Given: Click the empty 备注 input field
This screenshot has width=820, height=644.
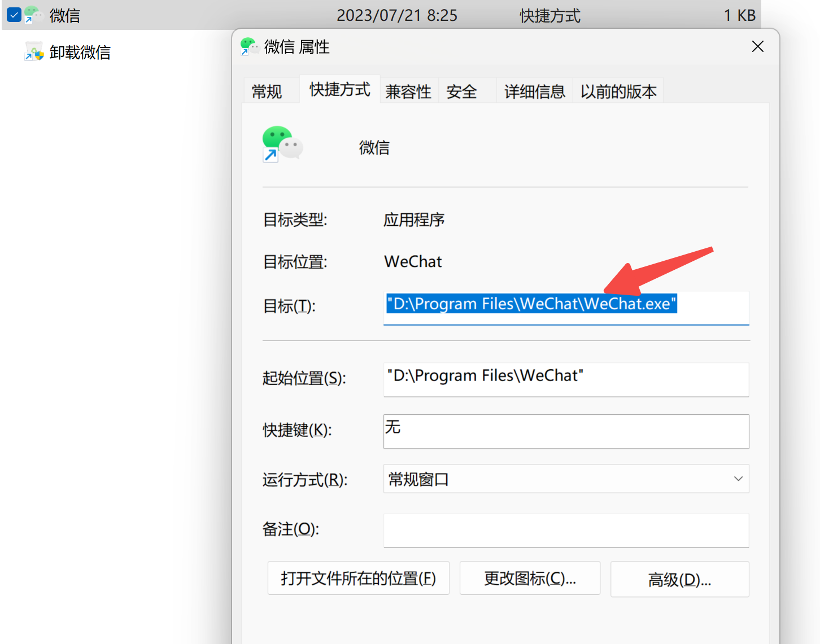Looking at the screenshot, I should click(566, 530).
